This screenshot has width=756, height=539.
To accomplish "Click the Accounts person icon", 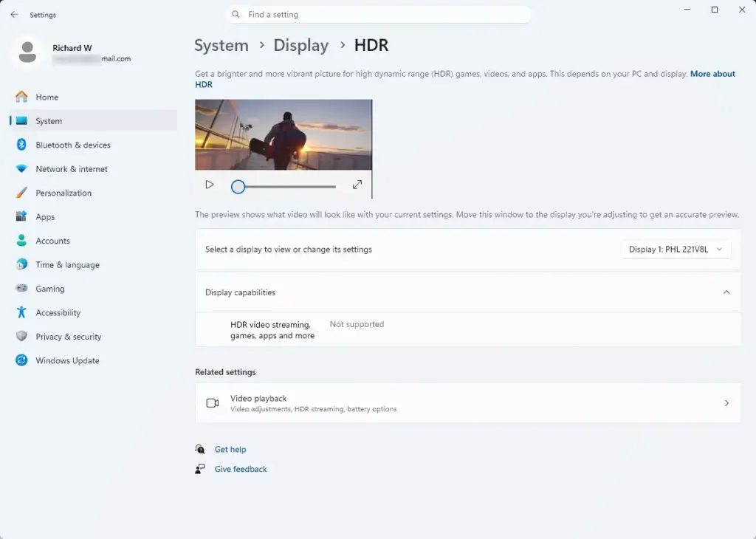I will 21,241.
